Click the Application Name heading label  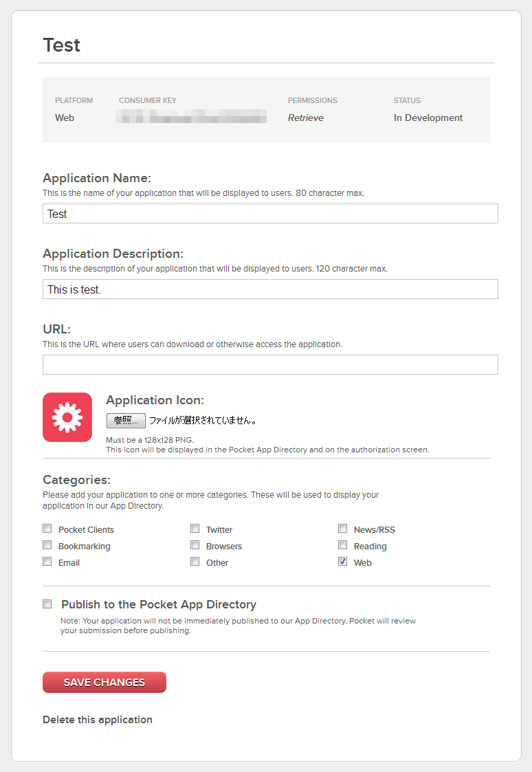click(x=97, y=178)
